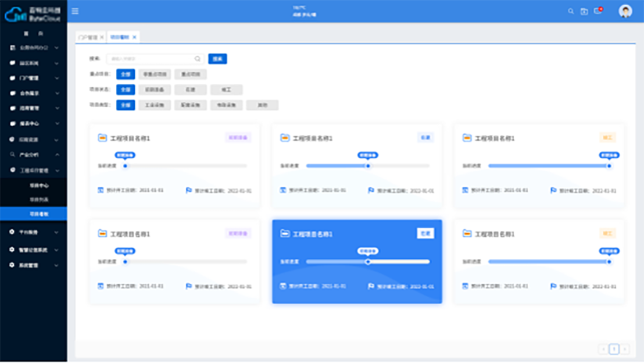Open the message notifications icon with the red badge
644x363 pixels.
pos(598,11)
